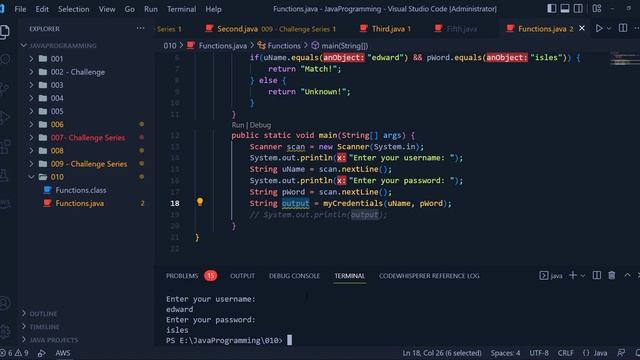The image size is (640, 360).
Task: Split the terminal panel
Action: tap(596, 276)
